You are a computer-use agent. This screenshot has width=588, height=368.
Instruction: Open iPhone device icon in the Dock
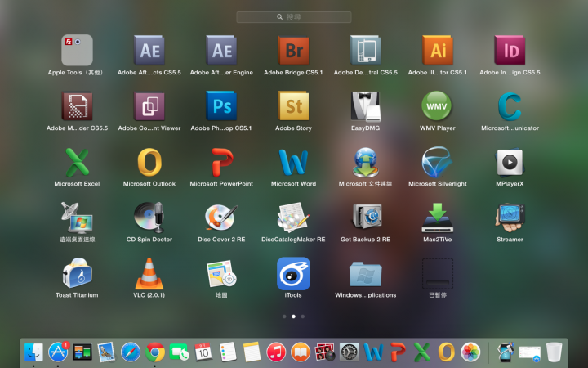tap(506, 352)
